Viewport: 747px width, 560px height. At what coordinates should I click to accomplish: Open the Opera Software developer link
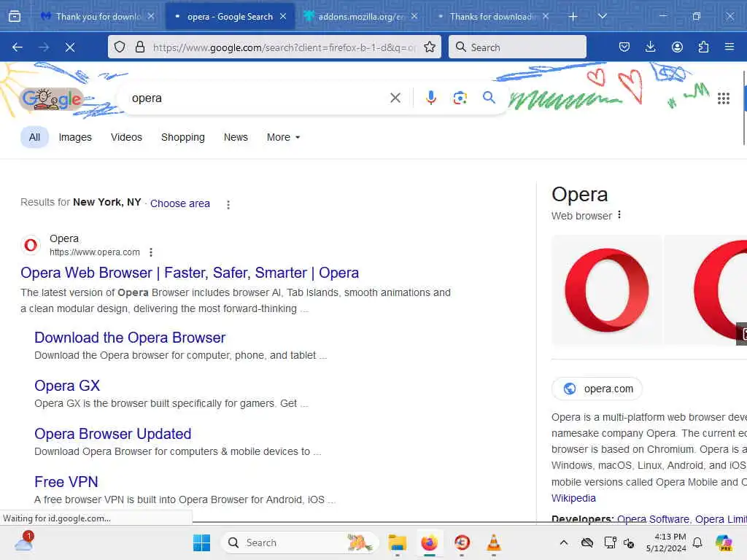(653, 519)
